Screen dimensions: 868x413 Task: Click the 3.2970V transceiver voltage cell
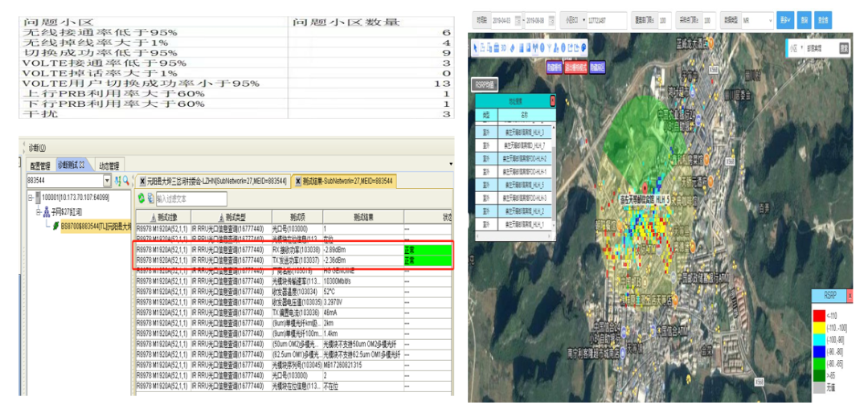point(363,302)
